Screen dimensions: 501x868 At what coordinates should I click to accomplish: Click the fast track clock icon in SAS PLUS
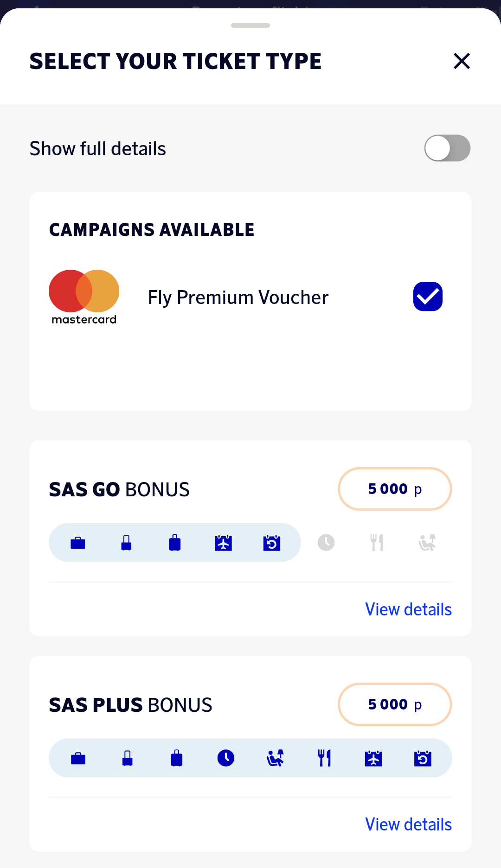coord(226,758)
